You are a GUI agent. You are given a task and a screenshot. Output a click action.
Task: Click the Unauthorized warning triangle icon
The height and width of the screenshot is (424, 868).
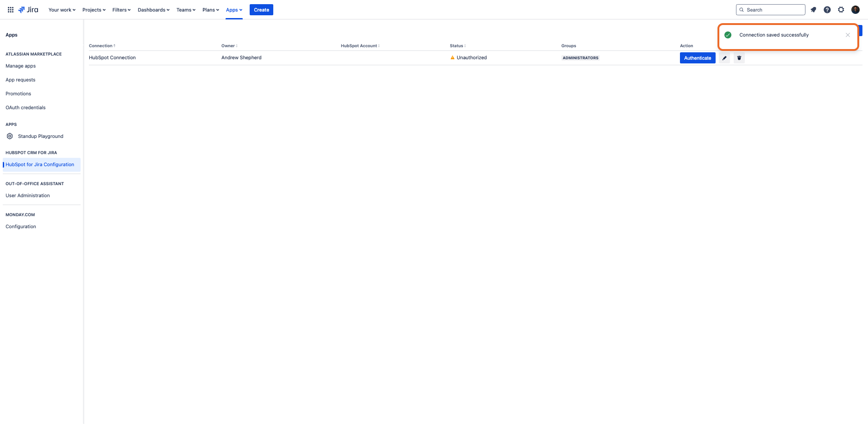point(453,58)
